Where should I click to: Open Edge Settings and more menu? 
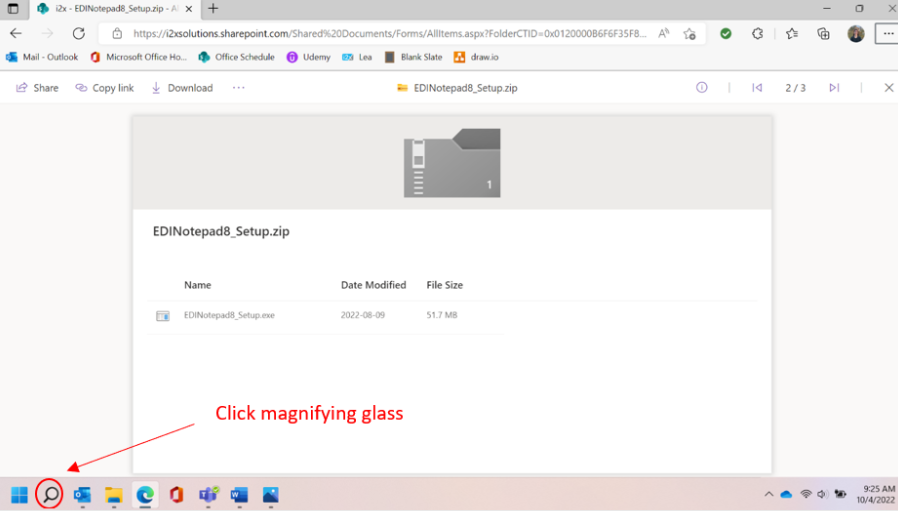coord(888,33)
